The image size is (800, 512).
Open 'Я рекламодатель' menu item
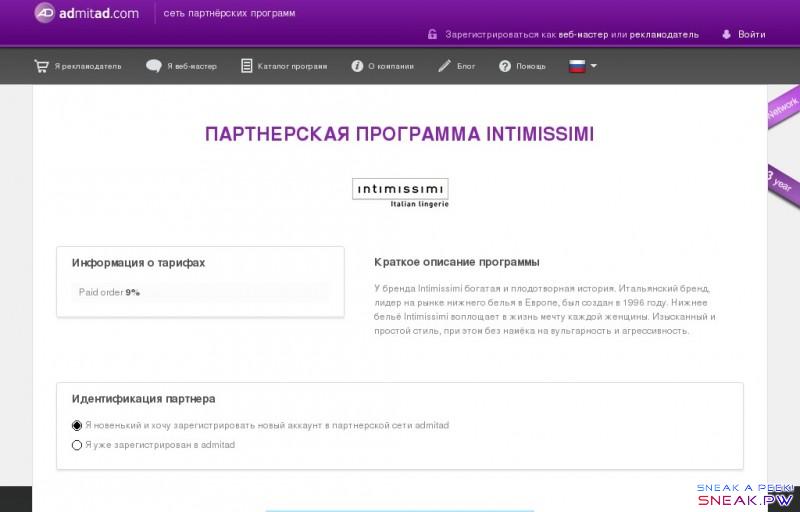click(88, 66)
